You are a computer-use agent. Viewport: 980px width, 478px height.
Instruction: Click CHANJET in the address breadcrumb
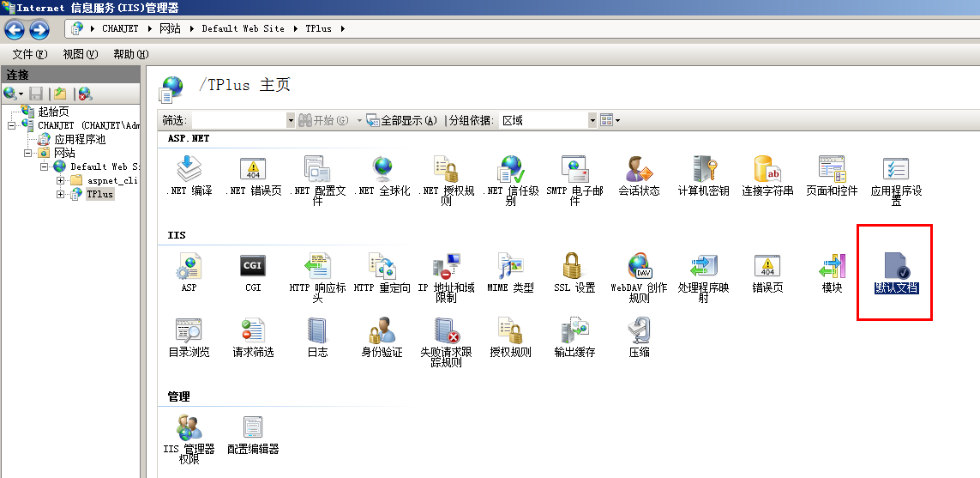coord(120,29)
